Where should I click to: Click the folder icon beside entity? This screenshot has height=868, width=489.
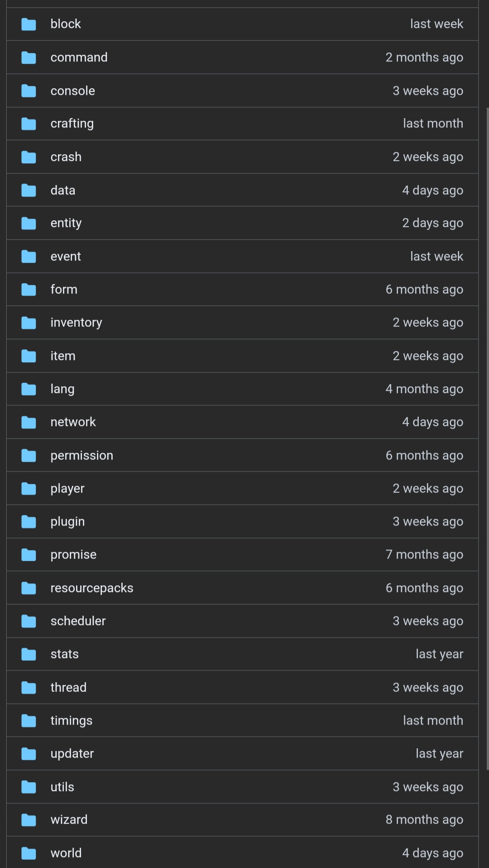tap(29, 223)
